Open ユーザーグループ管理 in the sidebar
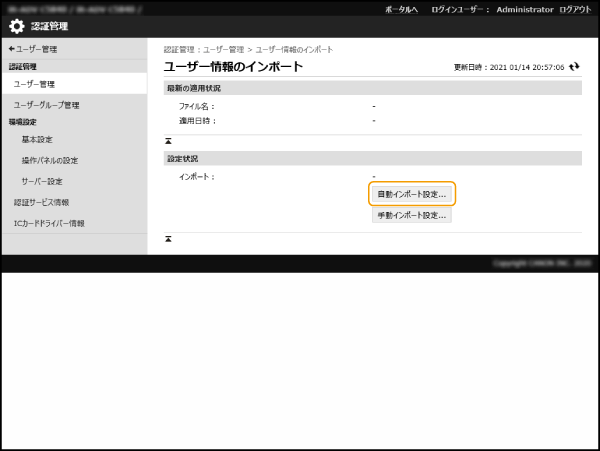The width and height of the screenshot is (600, 451). click(46, 105)
